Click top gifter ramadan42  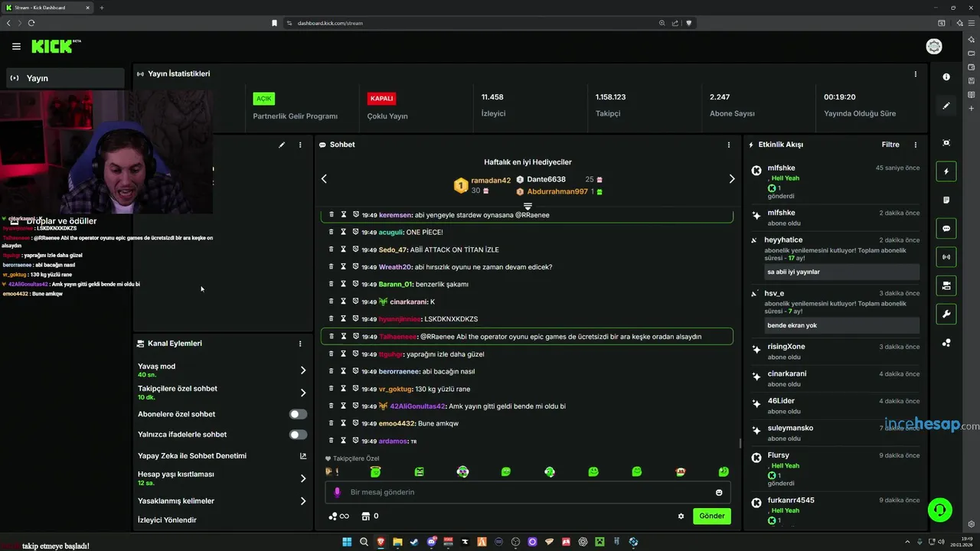pyautogui.click(x=491, y=181)
